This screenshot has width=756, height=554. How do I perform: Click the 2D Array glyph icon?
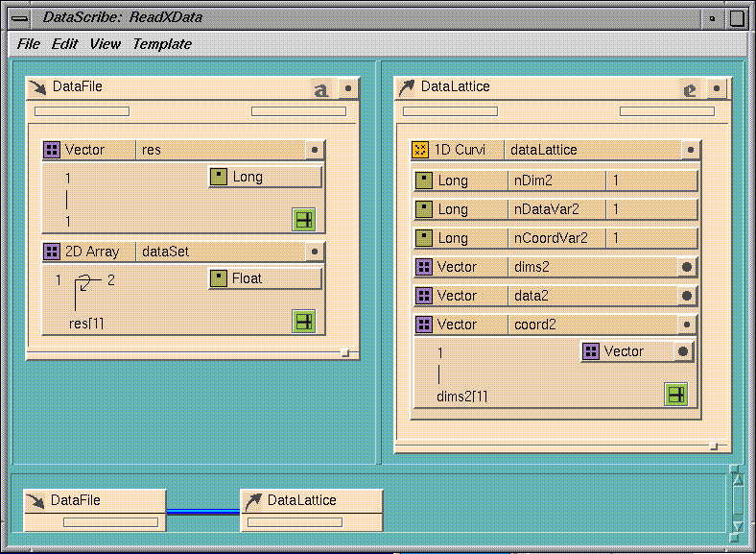(52, 252)
